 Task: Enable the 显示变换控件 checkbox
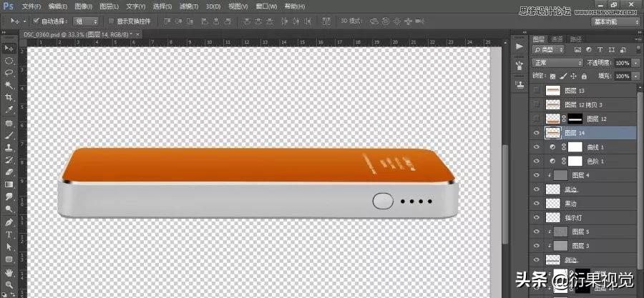coord(111,21)
